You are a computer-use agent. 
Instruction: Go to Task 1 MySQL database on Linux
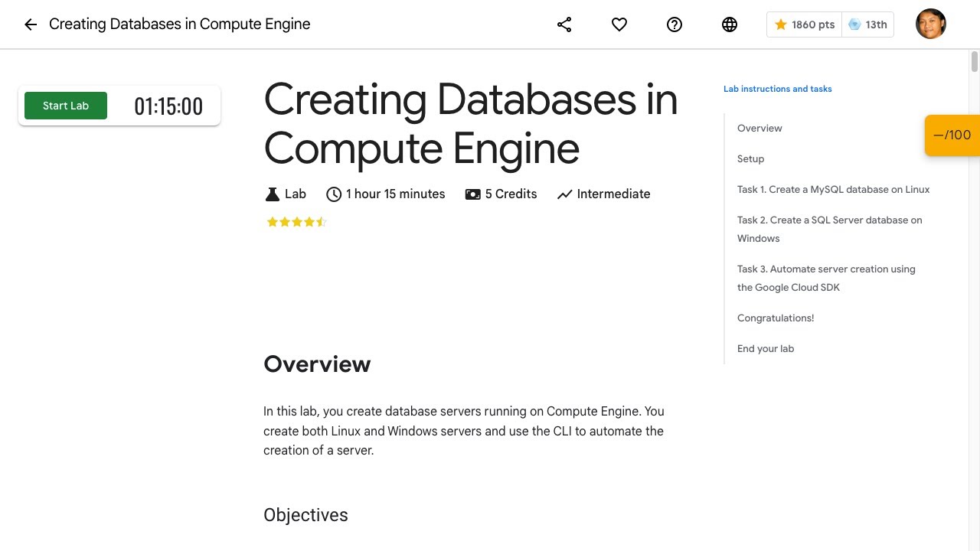[x=834, y=189]
